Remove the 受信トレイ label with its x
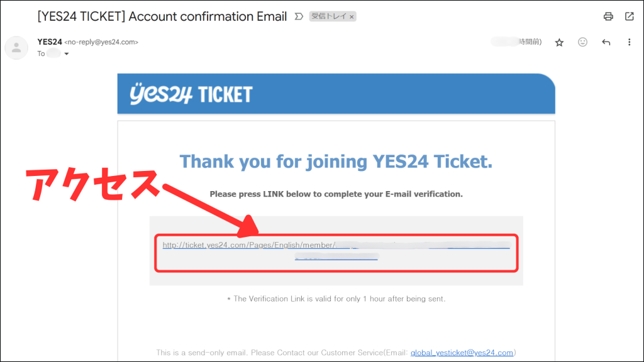Image resolution: width=644 pixels, height=362 pixels. pos(352,17)
